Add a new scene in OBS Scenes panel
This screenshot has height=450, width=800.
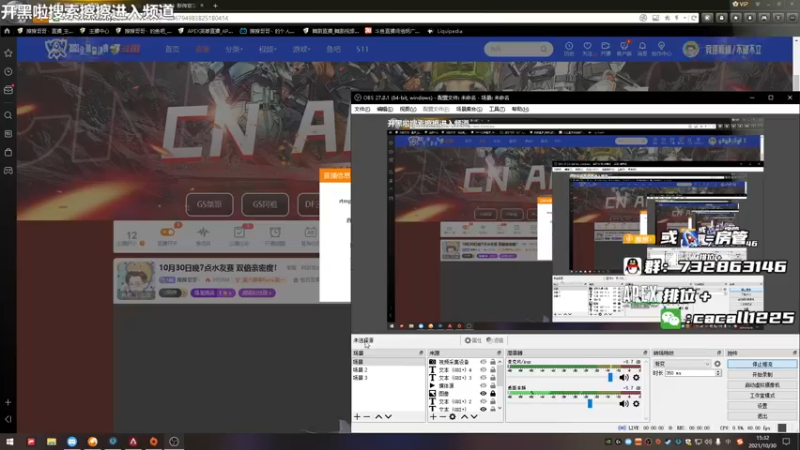pos(357,417)
